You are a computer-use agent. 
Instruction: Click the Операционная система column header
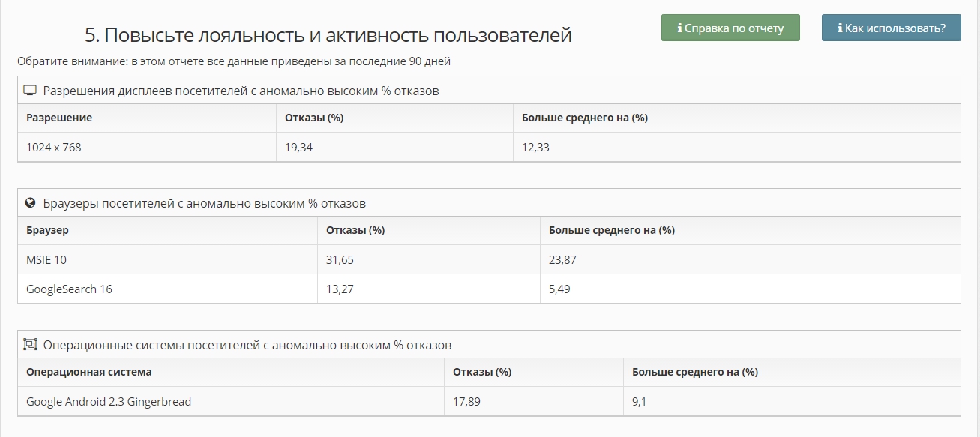click(x=88, y=372)
